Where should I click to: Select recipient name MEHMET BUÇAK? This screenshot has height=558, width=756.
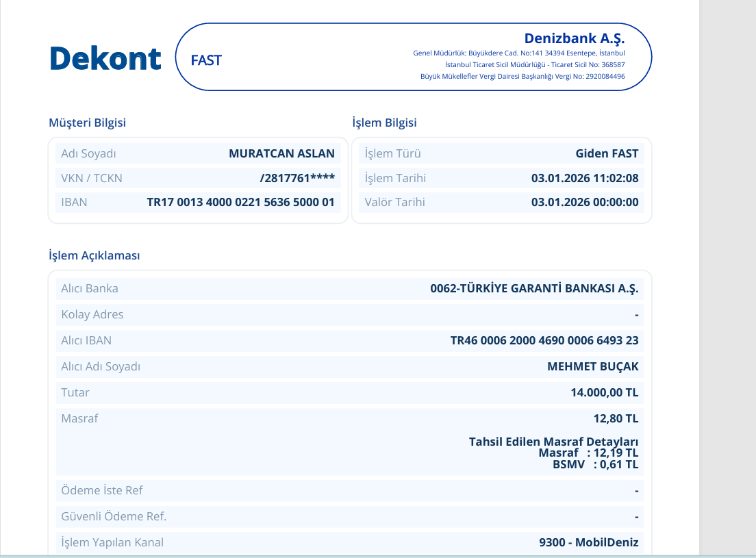593,367
